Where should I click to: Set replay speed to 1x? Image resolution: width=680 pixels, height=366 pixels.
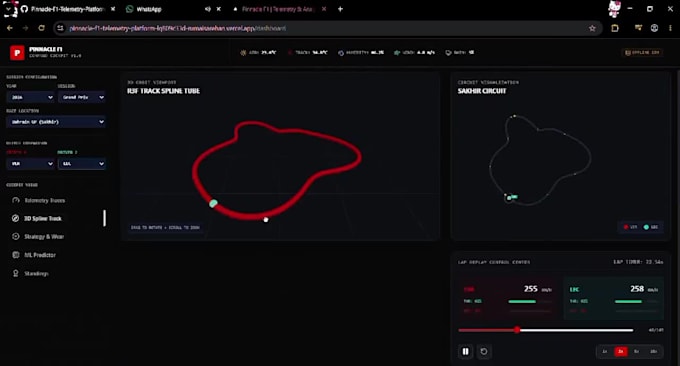click(605, 351)
